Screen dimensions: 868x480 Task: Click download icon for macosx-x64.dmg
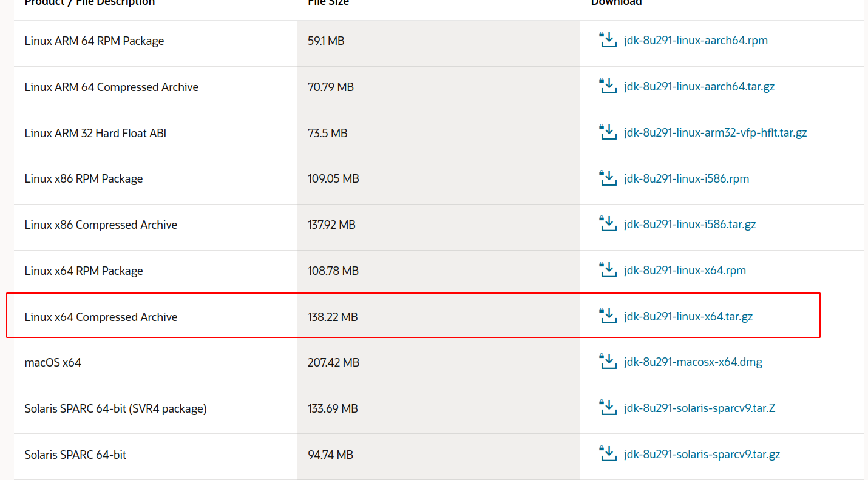pyautogui.click(x=608, y=362)
